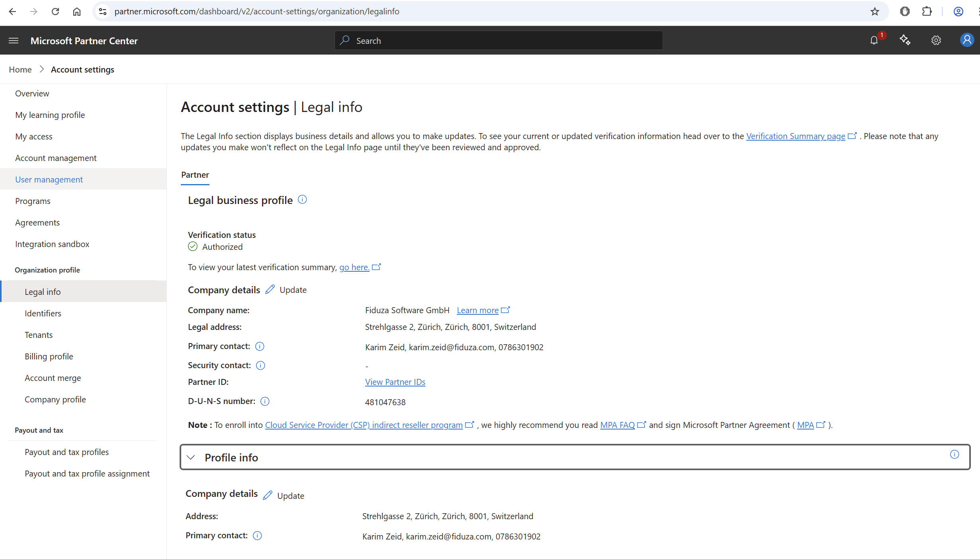Bookmark this page with the star icon

(x=874, y=12)
